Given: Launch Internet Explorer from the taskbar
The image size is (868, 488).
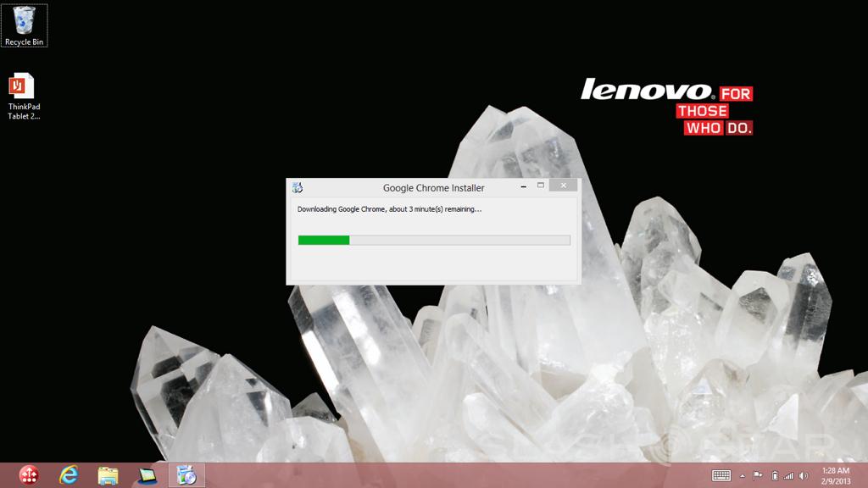Looking at the screenshot, I should (x=69, y=475).
